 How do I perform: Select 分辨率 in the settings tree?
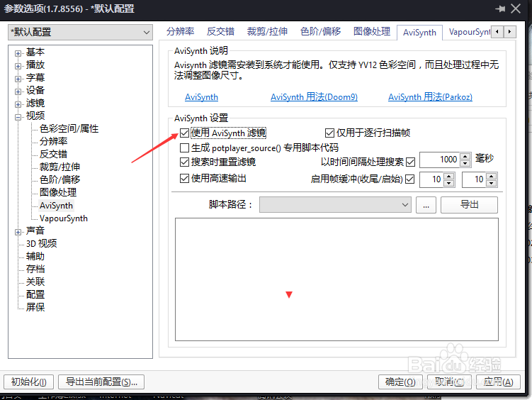[53, 141]
